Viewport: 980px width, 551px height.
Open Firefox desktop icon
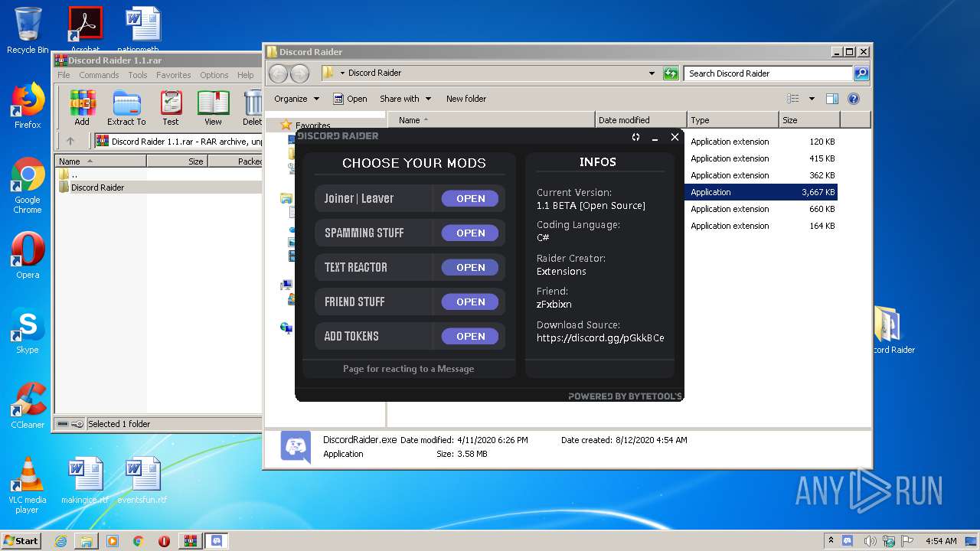tap(28, 106)
